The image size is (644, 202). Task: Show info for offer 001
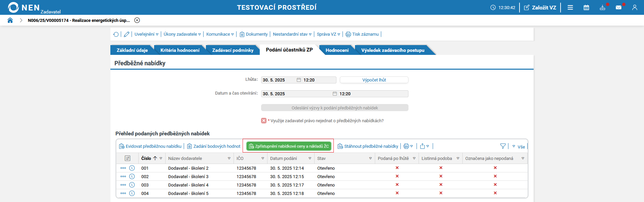[132, 168]
